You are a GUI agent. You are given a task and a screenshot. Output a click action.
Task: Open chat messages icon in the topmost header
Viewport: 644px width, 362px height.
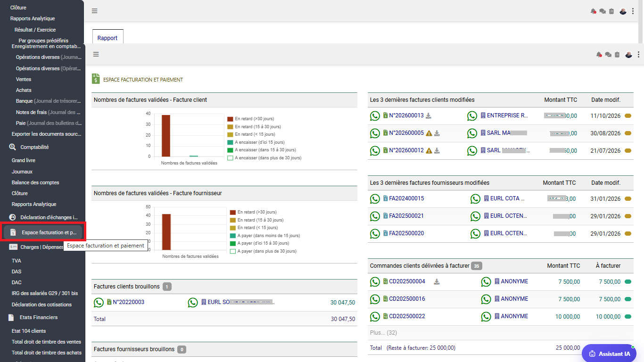[603, 11]
